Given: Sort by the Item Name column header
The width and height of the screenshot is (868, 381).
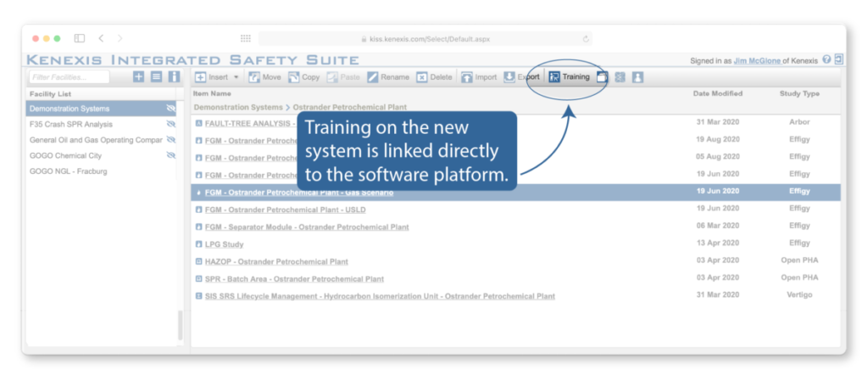Looking at the screenshot, I should pos(212,93).
